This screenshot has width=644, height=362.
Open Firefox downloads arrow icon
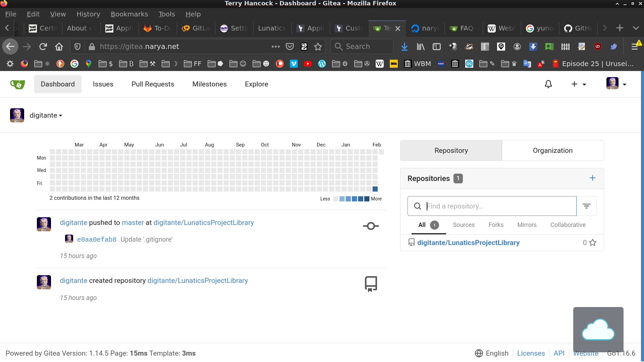[405, 47]
